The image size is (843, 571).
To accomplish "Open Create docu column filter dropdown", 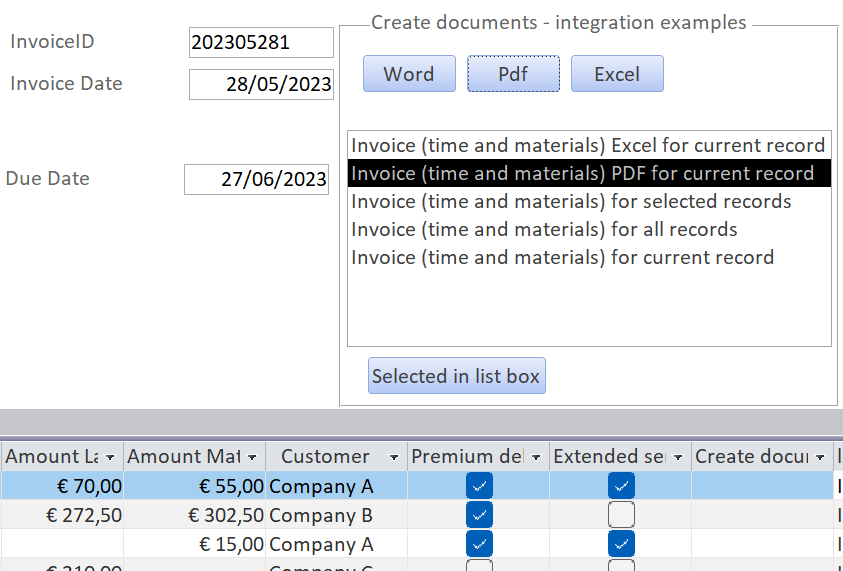I will tap(820, 457).
